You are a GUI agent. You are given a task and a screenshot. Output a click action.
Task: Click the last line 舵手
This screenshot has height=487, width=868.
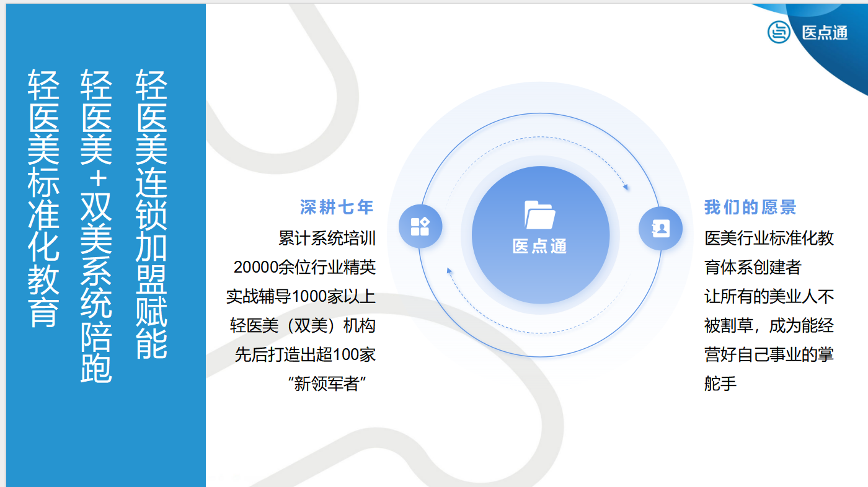(720, 384)
